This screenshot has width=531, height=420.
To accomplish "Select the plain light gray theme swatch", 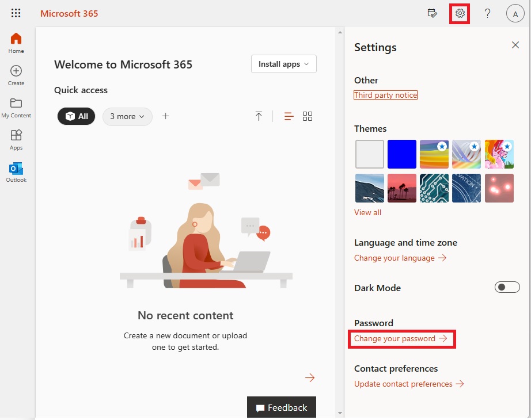I will coord(370,154).
